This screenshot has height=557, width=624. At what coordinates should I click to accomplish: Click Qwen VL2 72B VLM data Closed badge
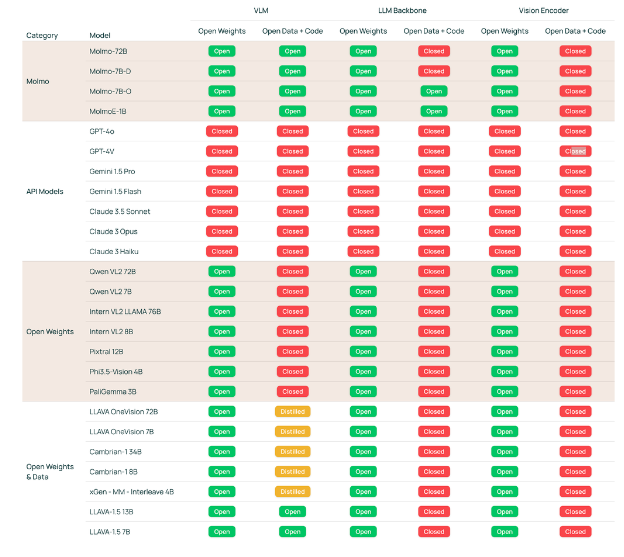(x=292, y=271)
